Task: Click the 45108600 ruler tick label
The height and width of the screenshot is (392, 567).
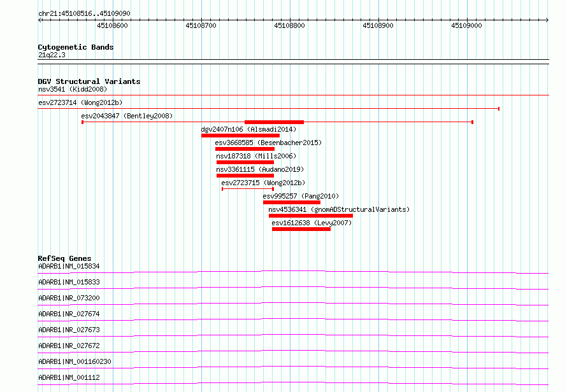Action: click(x=112, y=25)
